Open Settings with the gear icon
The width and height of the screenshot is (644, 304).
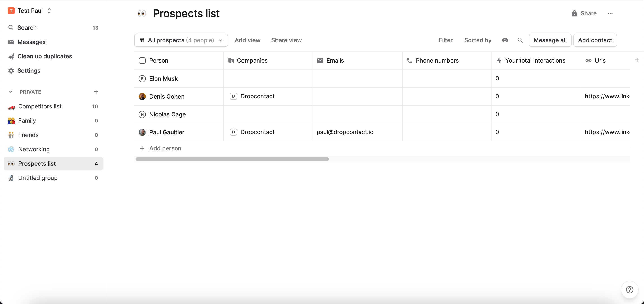tap(11, 70)
